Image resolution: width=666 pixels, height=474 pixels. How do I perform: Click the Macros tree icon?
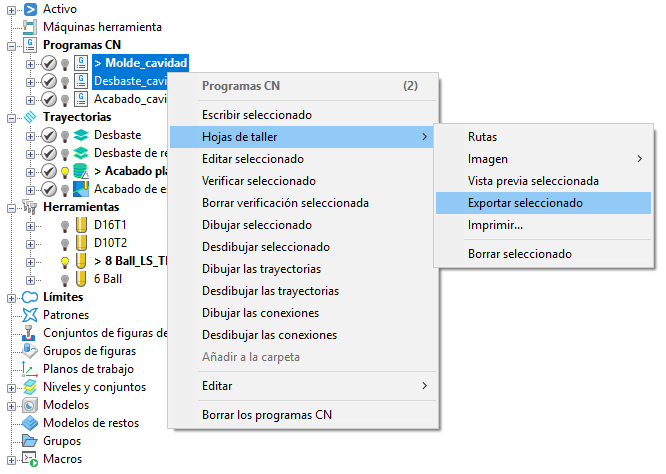pyautogui.click(x=29, y=459)
